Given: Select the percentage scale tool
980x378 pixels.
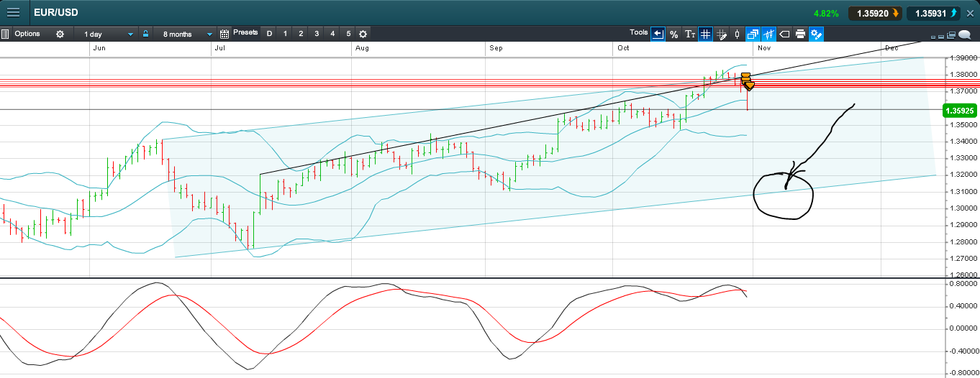Looking at the screenshot, I should 673,34.
